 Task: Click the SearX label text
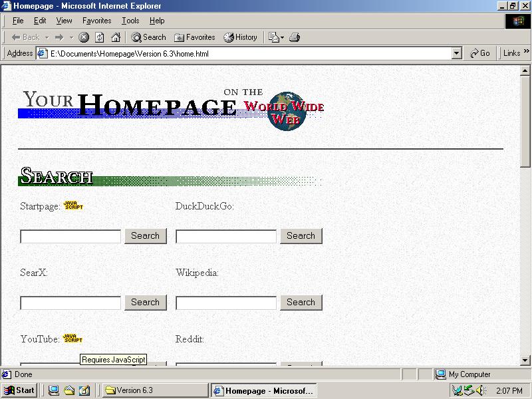coord(34,273)
